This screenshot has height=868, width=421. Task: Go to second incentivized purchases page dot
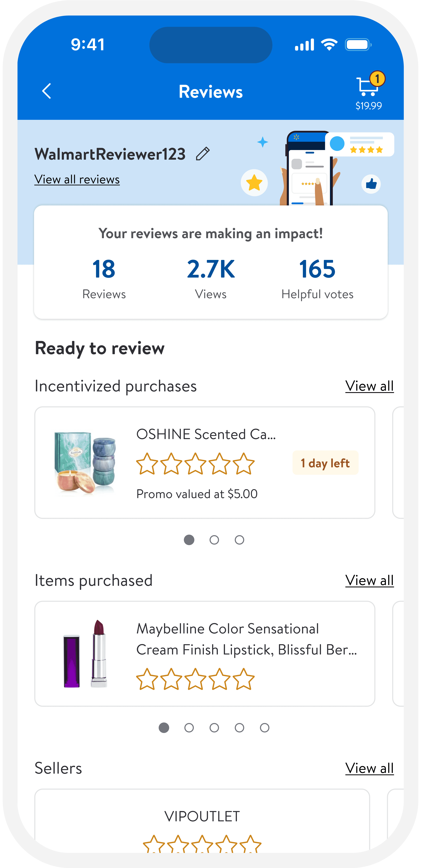[214, 540]
